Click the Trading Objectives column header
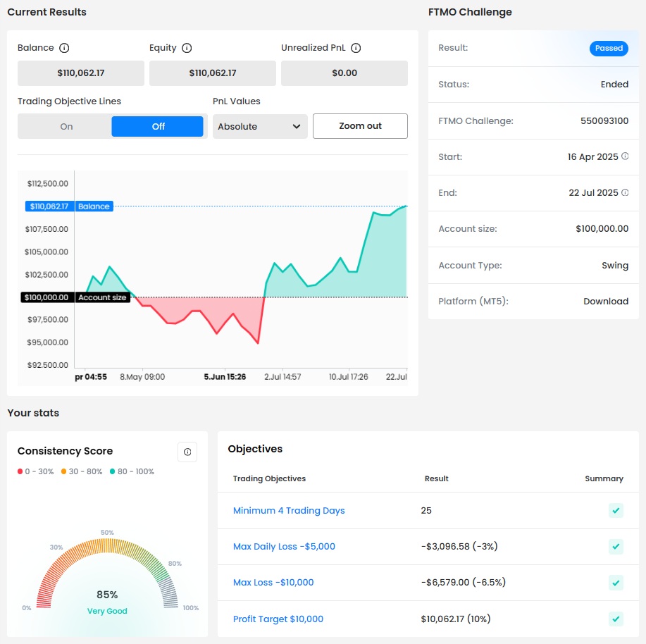The image size is (646, 644). (x=269, y=478)
